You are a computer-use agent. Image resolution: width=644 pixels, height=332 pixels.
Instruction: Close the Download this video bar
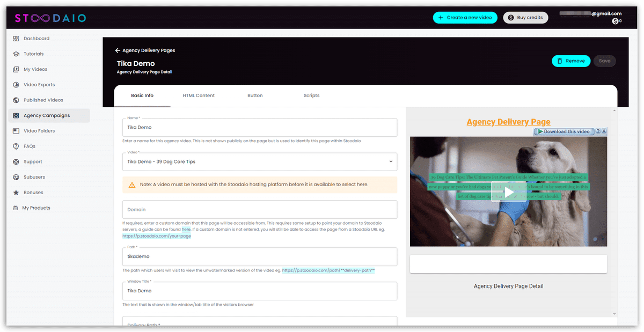pyautogui.click(x=604, y=131)
